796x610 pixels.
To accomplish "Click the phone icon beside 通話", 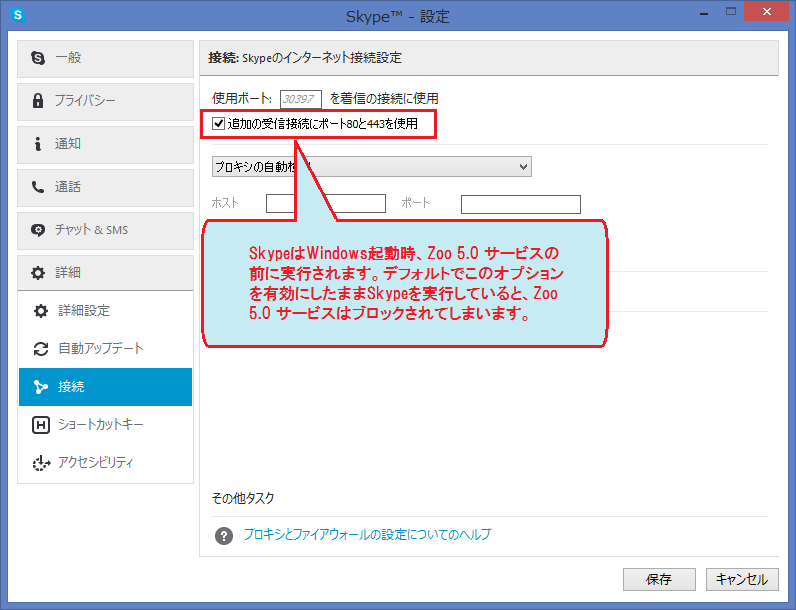I will 38,187.
